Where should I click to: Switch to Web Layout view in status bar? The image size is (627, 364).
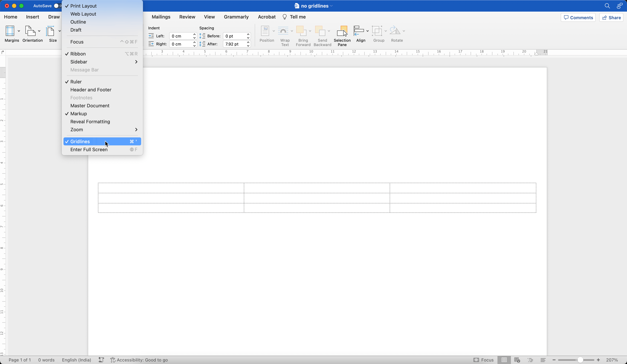click(x=517, y=360)
